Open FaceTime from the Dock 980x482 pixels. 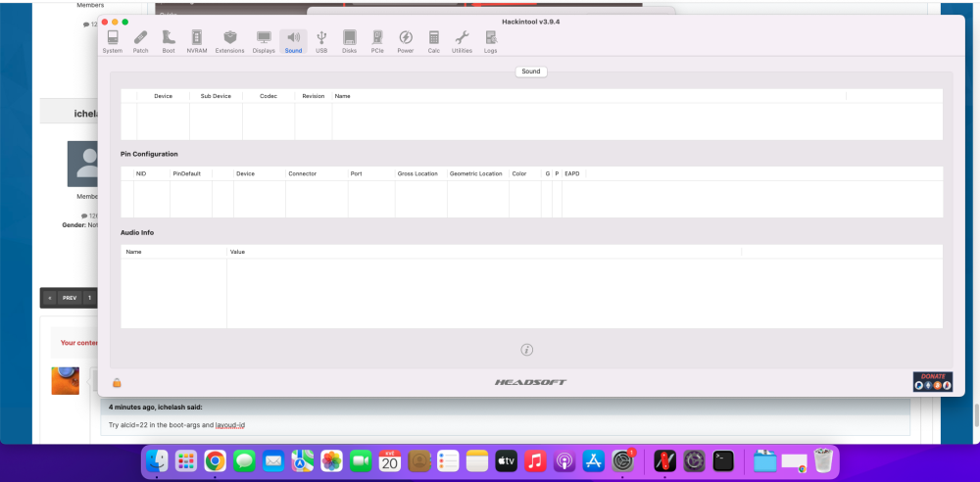pos(361,461)
